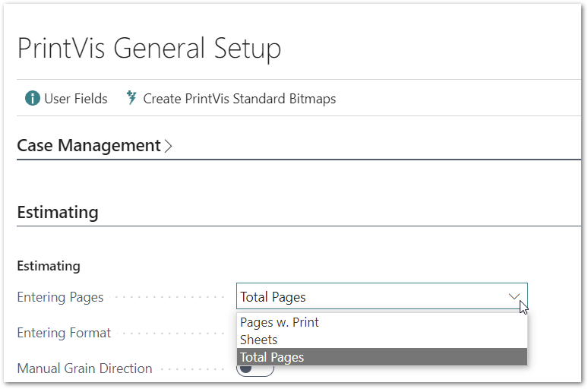Click the Manual Grain Direction label
This screenshot has height=389, width=588.
85,368
